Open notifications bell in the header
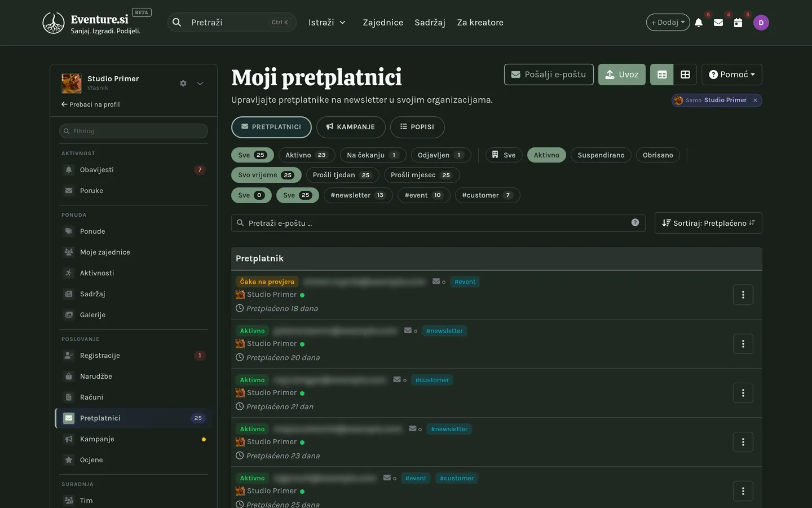 click(699, 23)
